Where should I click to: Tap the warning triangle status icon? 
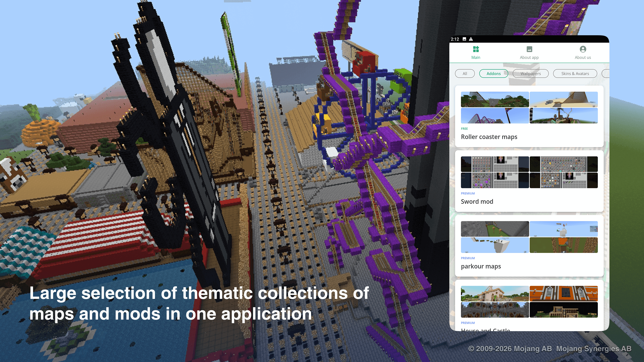471,39
